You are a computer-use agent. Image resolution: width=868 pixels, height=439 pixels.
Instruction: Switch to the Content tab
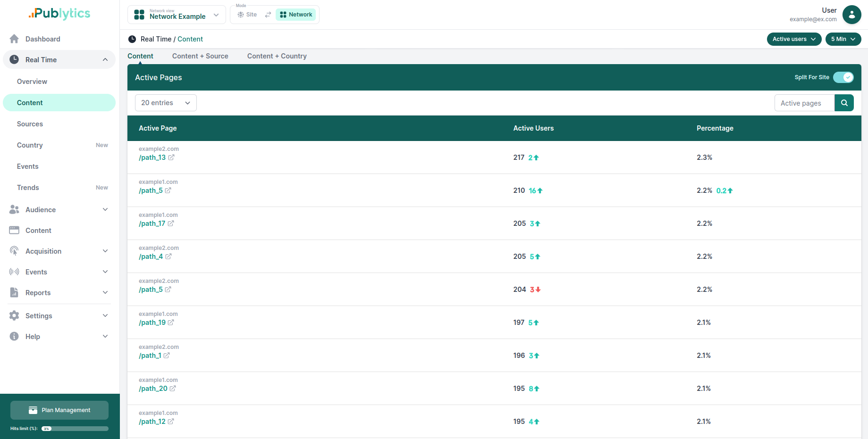[x=140, y=56]
